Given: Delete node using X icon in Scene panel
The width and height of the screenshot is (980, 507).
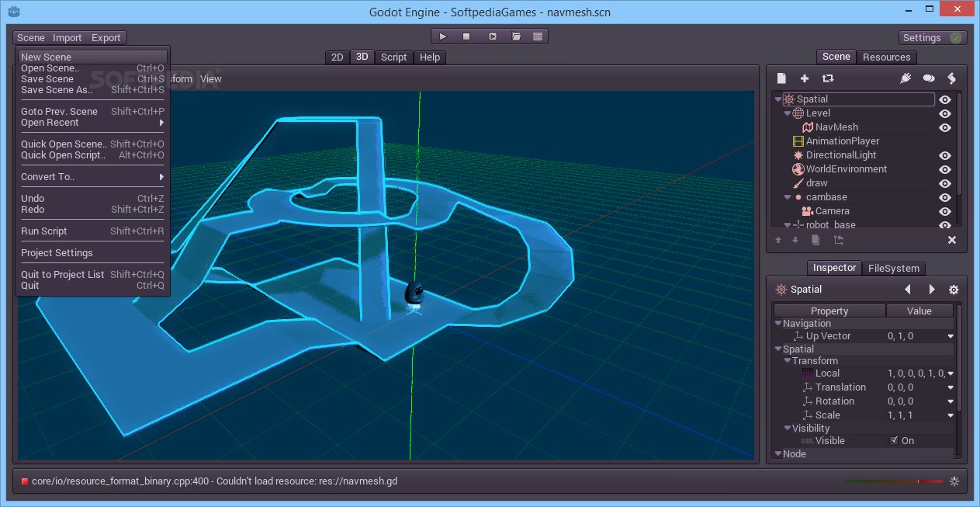Looking at the screenshot, I should pos(952,241).
